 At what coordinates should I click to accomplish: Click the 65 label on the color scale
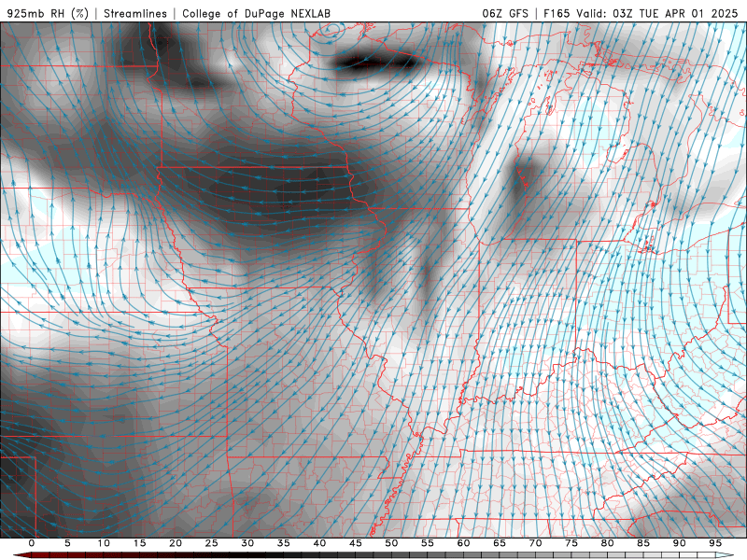tap(499, 543)
